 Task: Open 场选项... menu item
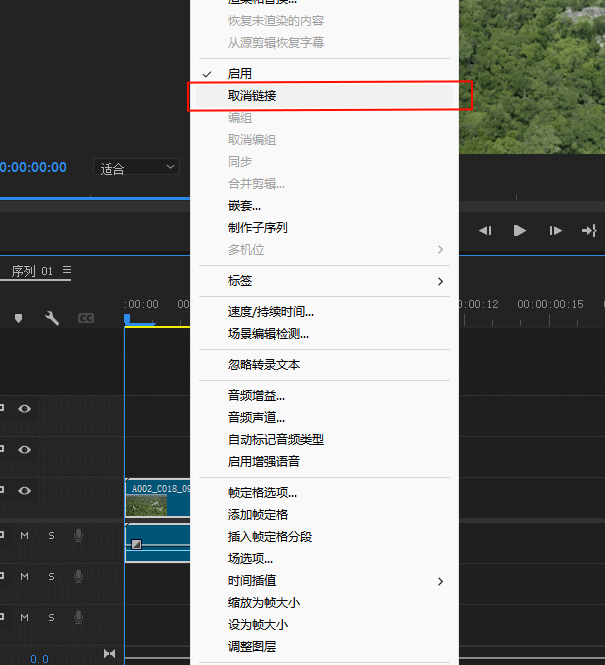(x=324, y=559)
